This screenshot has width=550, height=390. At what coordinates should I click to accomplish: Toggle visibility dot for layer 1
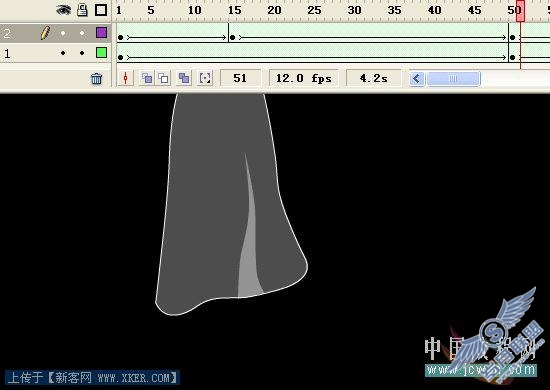coord(63,53)
